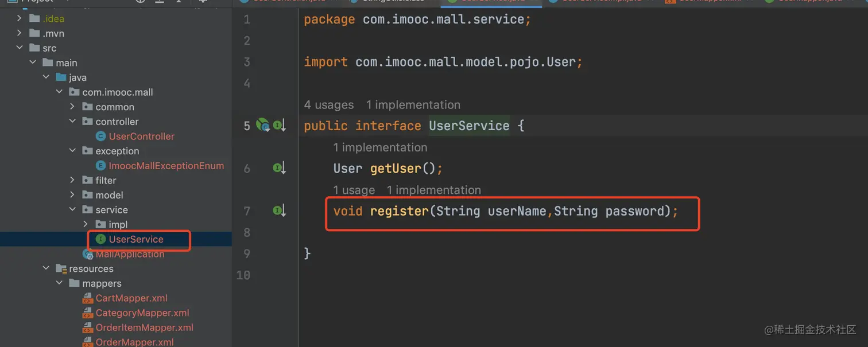
Task: Expand the .idea folder
Action: (x=20, y=18)
